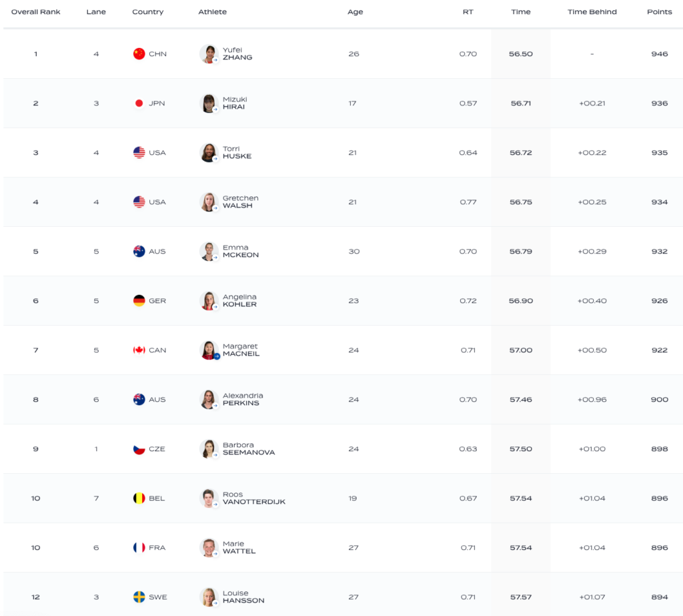Click the Sweden flag icon
Image resolution: width=683 pixels, height=616 pixels.
[x=139, y=597]
